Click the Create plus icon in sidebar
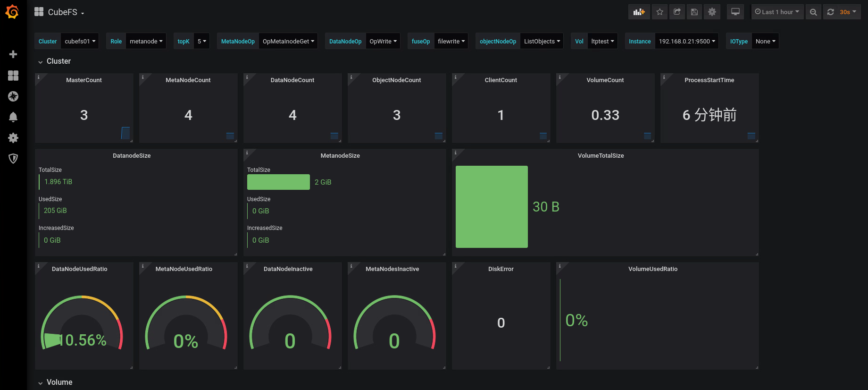The height and width of the screenshot is (390, 868). tap(13, 54)
